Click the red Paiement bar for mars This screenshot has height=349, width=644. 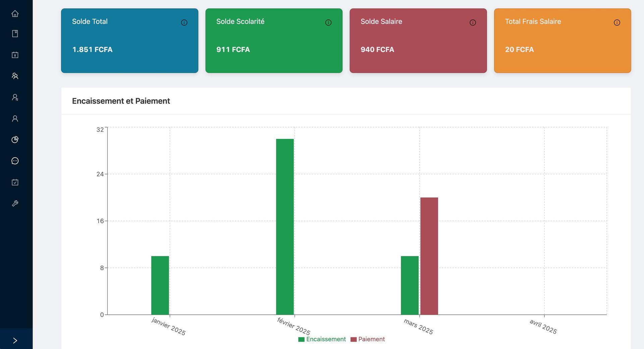click(x=429, y=256)
